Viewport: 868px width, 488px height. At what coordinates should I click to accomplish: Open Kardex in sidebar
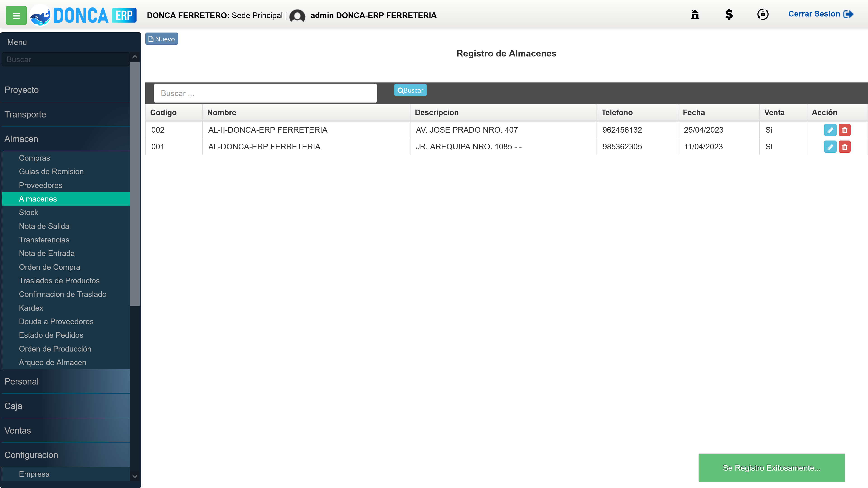point(66,308)
